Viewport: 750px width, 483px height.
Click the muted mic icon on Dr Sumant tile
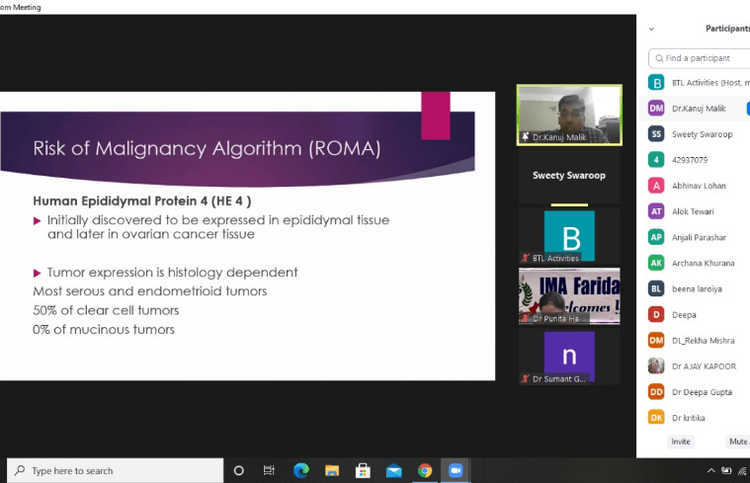pos(525,379)
